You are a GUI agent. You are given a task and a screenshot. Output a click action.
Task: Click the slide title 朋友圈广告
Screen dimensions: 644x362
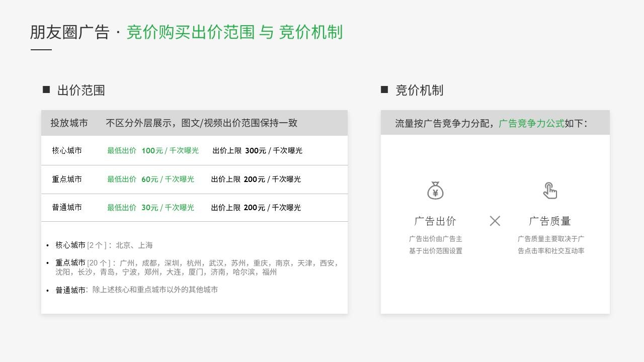click(x=69, y=32)
